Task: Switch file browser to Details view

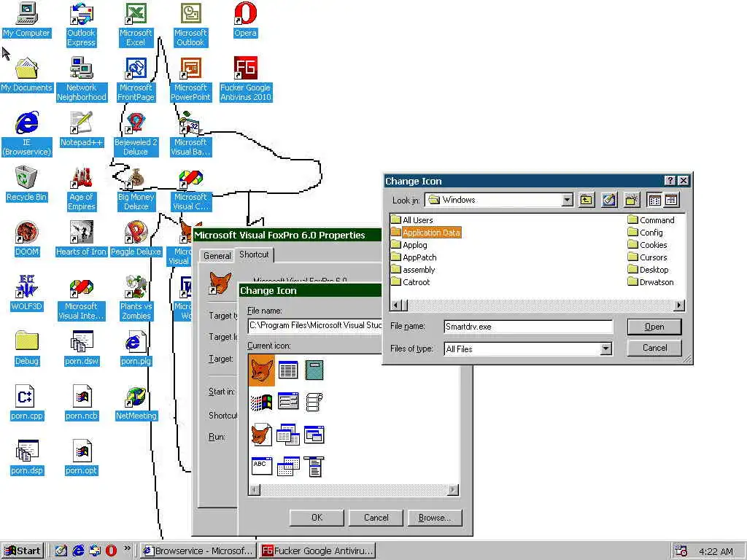Action: [671, 200]
